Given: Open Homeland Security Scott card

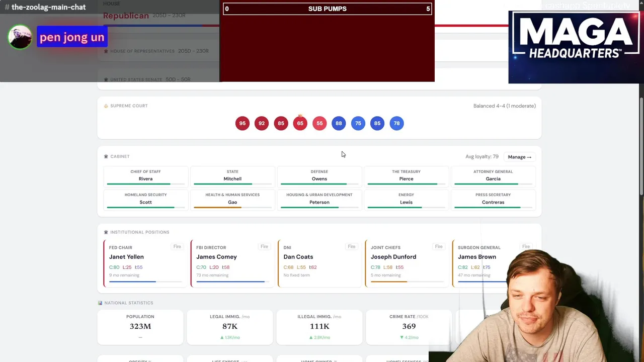Looking at the screenshot, I should pyautogui.click(x=145, y=200).
